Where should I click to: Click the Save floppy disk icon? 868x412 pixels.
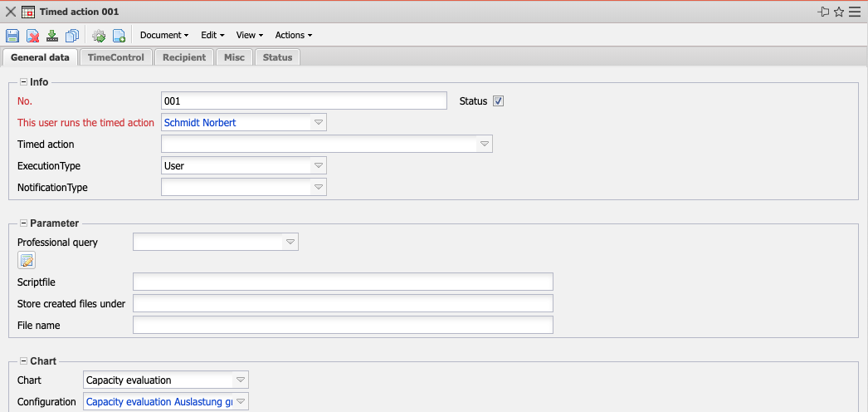pos(12,36)
